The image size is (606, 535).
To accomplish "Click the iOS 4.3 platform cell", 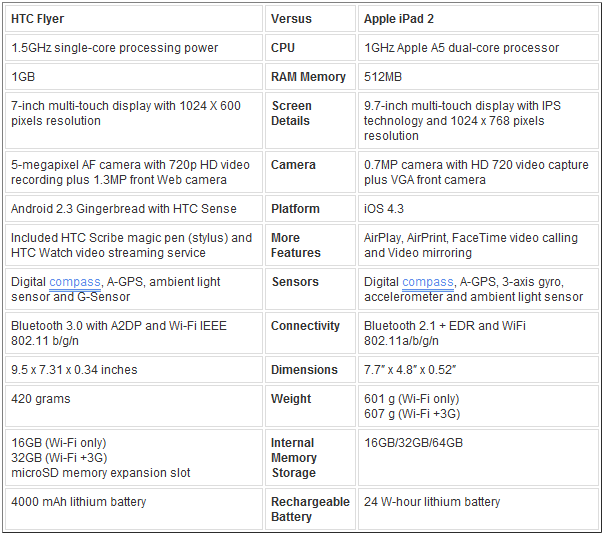I will tap(387, 209).
